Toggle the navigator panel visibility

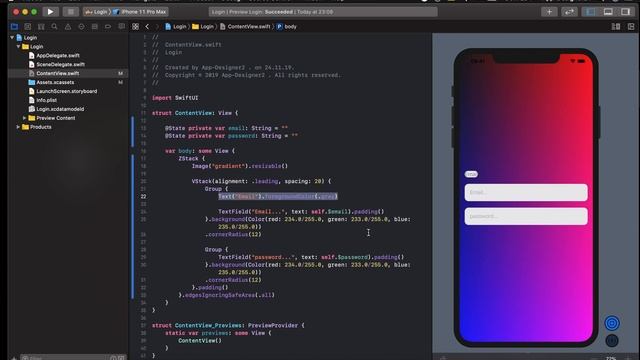(591, 12)
